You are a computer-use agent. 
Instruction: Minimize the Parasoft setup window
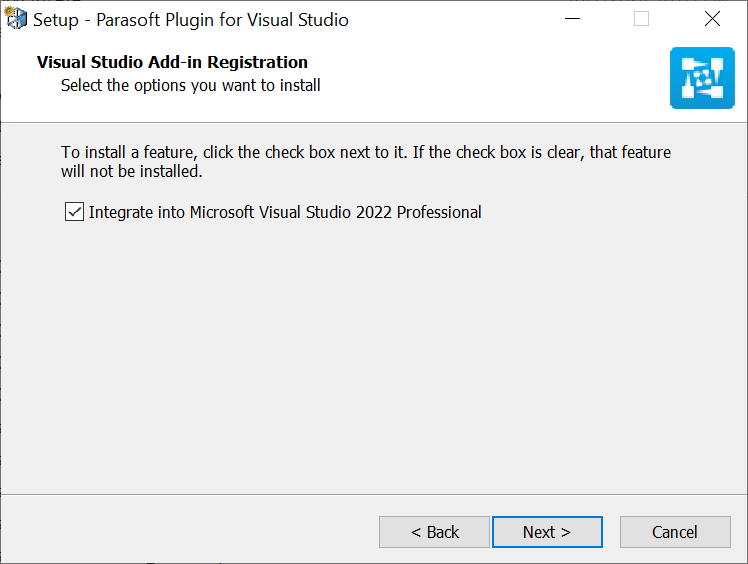[x=572, y=19]
